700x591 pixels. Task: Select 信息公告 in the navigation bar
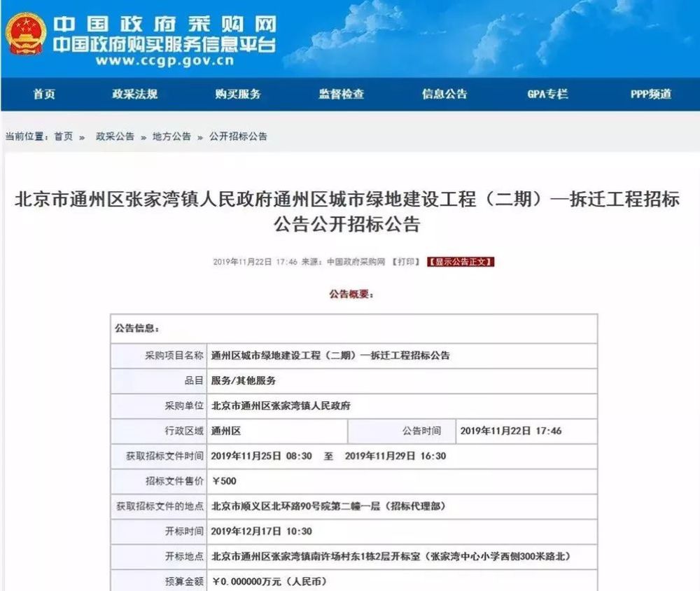point(444,95)
